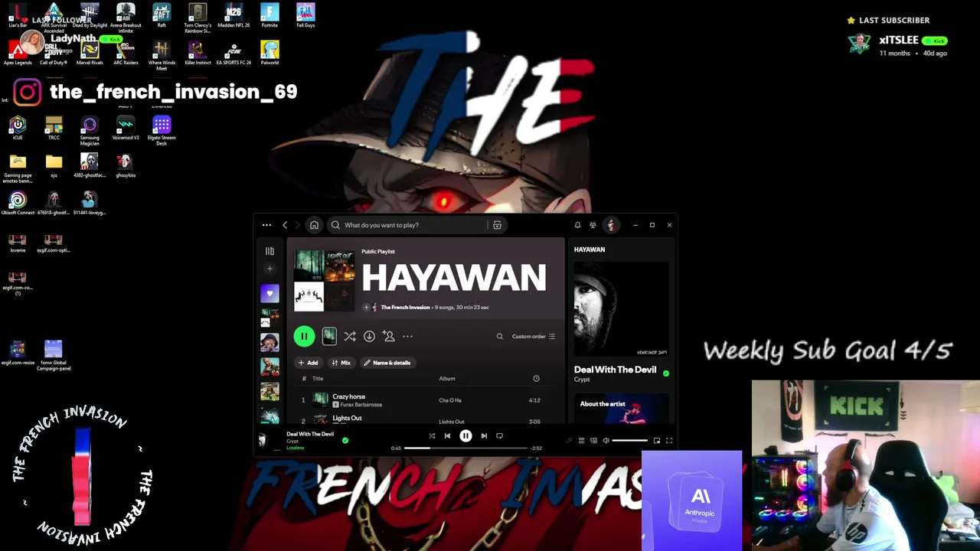Enter Spotify full screen mode
Image resolution: width=980 pixels, height=551 pixels.
pyautogui.click(x=668, y=440)
